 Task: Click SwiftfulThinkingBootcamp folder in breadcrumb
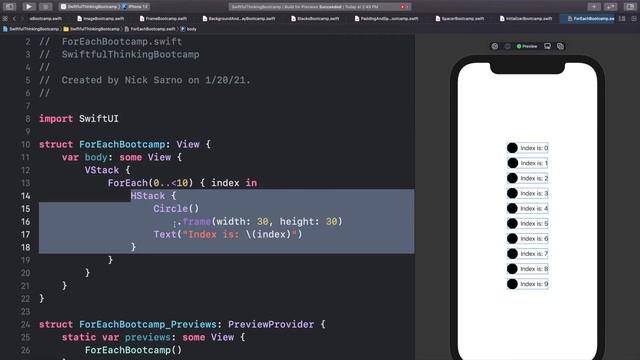point(92,29)
